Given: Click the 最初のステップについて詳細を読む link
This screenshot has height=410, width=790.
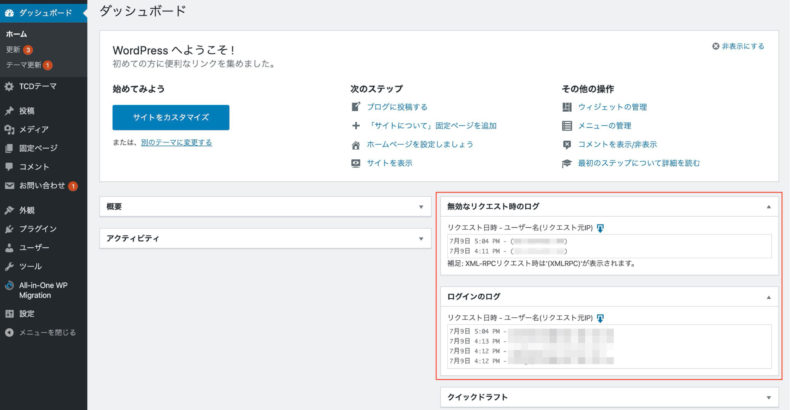Looking at the screenshot, I should (x=639, y=163).
